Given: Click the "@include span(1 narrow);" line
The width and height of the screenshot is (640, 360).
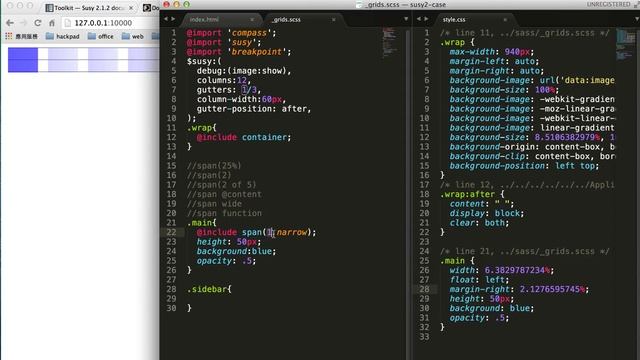Looking at the screenshot, I should [x=256, y=232].
